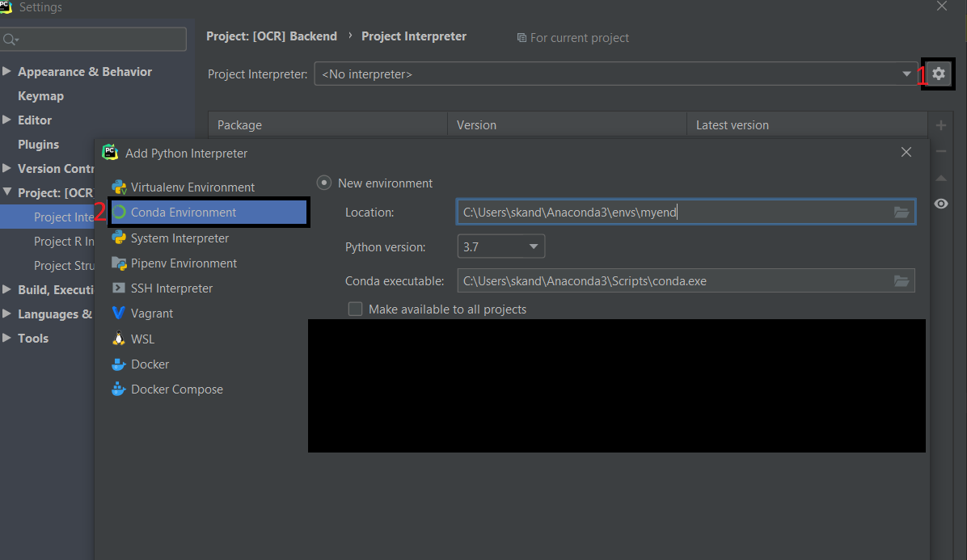Image resolution: width=967 pixels, height=560 pixels.
Task: Click the search magnifier history icon
Action: tap(11, 40)
